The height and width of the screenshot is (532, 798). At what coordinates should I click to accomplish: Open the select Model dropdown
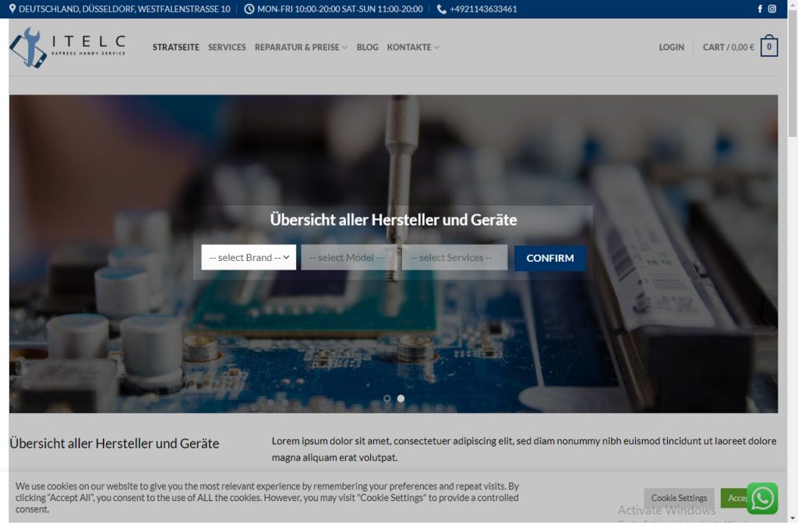point(350,258)
